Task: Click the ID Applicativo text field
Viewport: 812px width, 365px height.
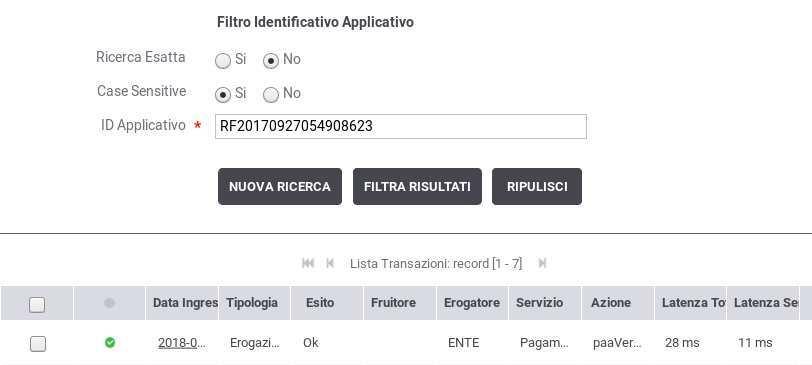Action: [401, 126]
